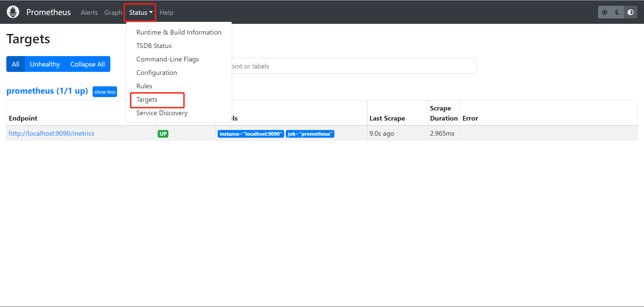Choose TSDB Status from the menu
Image resolution: width=644 pixels, height=307 pixels.
point(179,46)
